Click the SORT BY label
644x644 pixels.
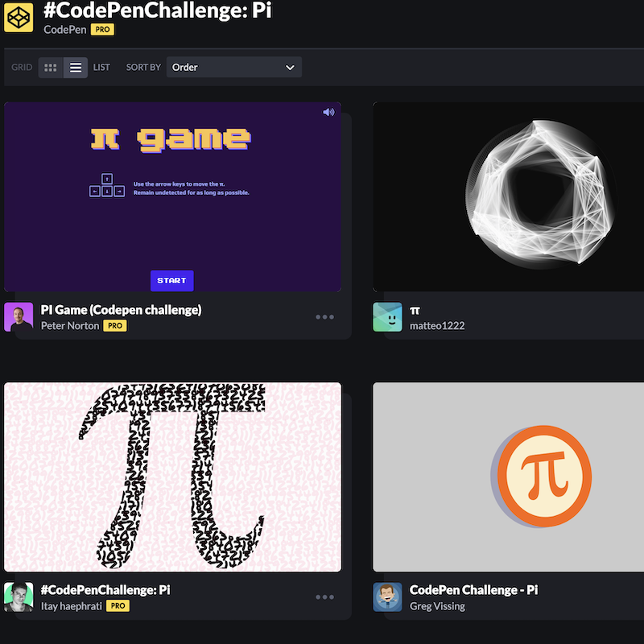tap(143, 68)
